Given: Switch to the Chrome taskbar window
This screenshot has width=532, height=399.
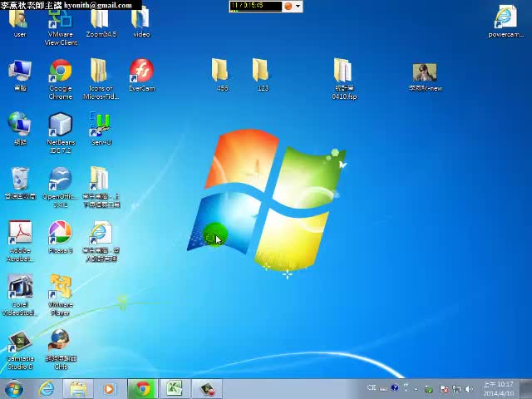Looking at the screenshot, I should (x=143, y=389).
